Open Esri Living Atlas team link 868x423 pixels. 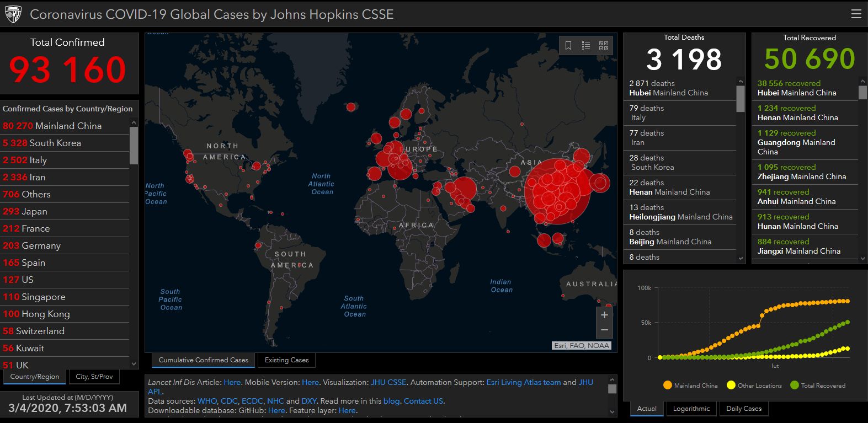[523, 382]
